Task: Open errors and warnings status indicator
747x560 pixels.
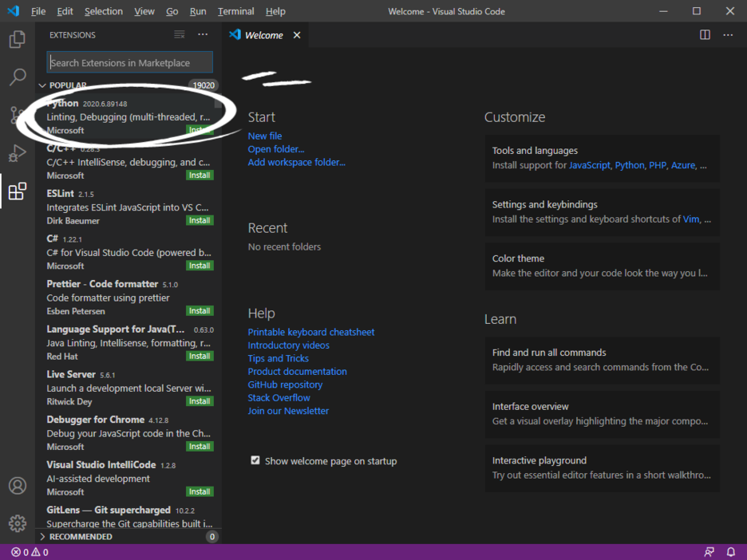Action: (30, 552)
